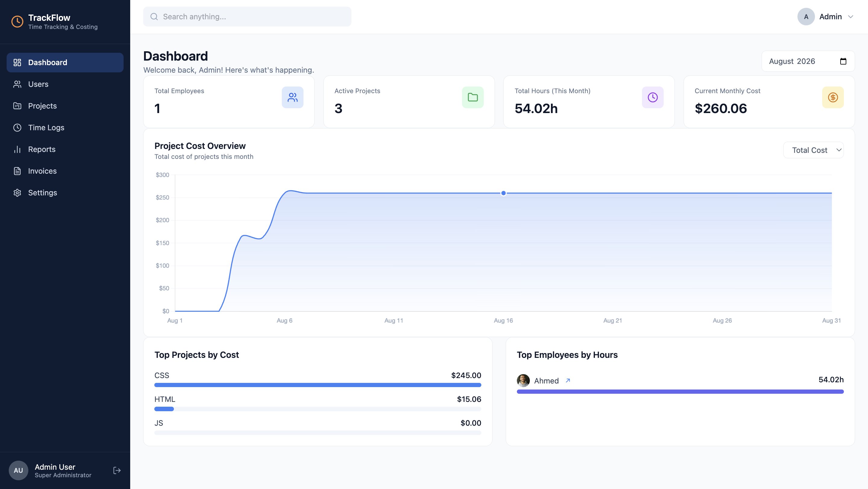Click the Ahmed employee name
Screen dimensions: 868x489
pos(546,381)
